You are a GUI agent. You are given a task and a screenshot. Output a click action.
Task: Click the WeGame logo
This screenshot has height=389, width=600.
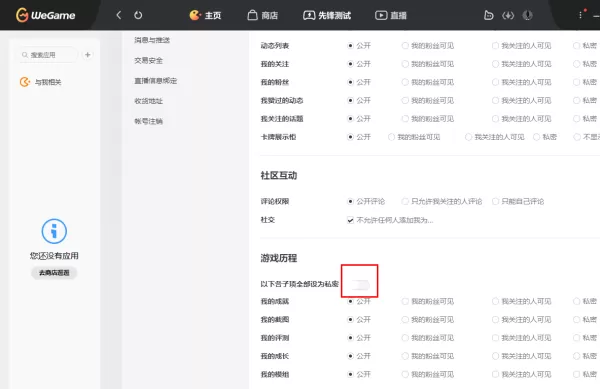point(45,15)
